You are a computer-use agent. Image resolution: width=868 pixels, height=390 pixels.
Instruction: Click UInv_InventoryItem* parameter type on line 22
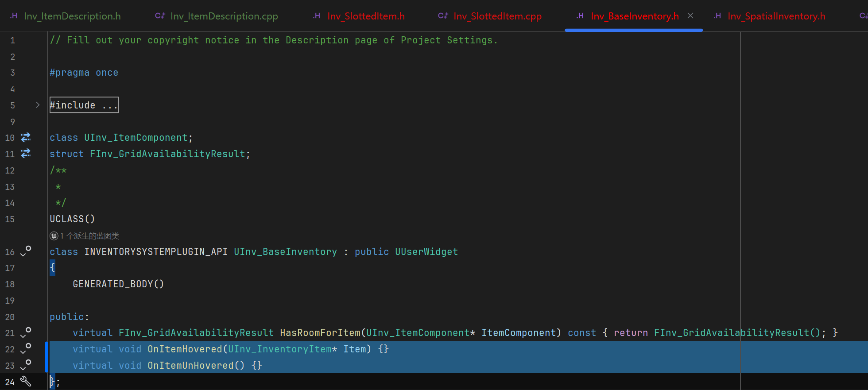pos(283,349)
